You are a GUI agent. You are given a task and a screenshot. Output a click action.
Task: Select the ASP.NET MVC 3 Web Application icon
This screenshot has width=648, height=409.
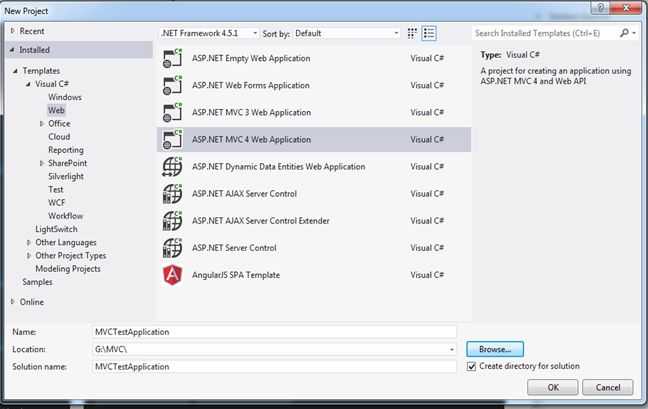pyautogui.click(x=172, y=112)
